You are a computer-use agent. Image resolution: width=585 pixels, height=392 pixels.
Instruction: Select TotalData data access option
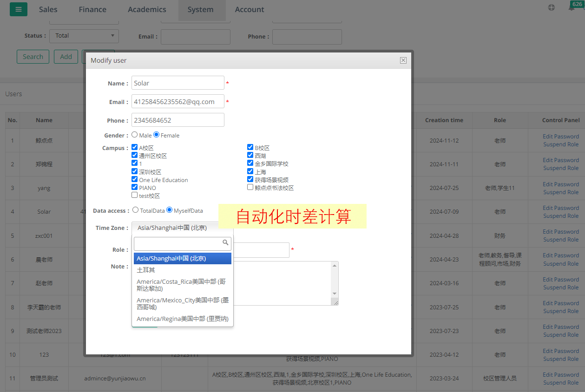[x=136, y=210]
